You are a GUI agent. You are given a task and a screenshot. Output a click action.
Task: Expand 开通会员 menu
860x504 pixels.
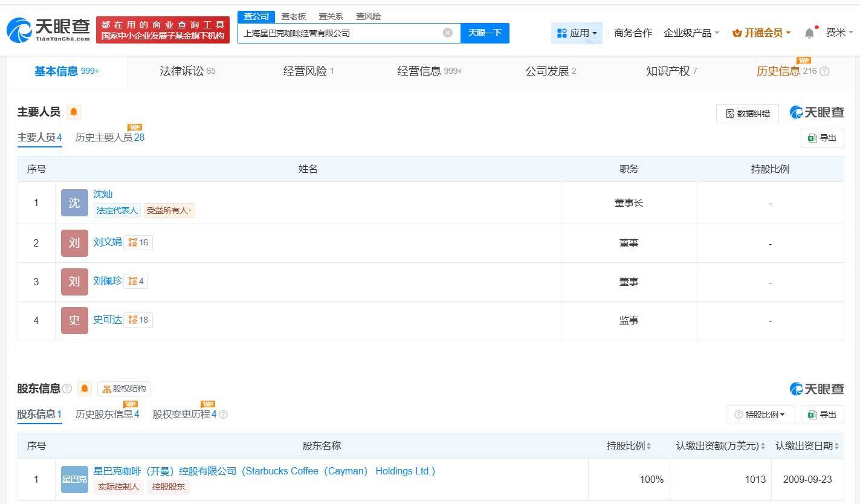[761, 33]
